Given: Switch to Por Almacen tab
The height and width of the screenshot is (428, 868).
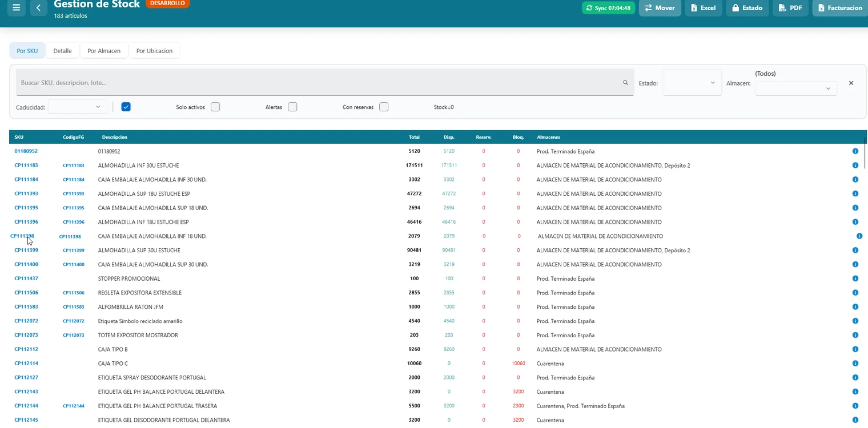Looking at the screenshot, I should pos(104,51).
